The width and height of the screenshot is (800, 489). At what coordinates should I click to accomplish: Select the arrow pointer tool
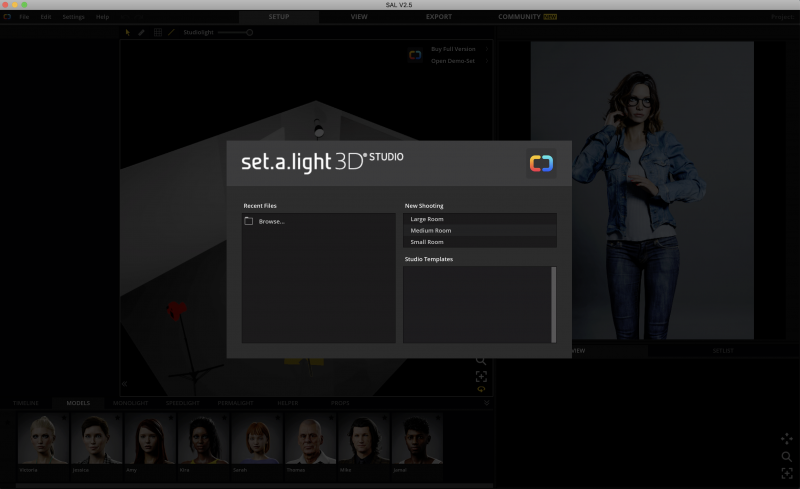(x=128, y=32)
